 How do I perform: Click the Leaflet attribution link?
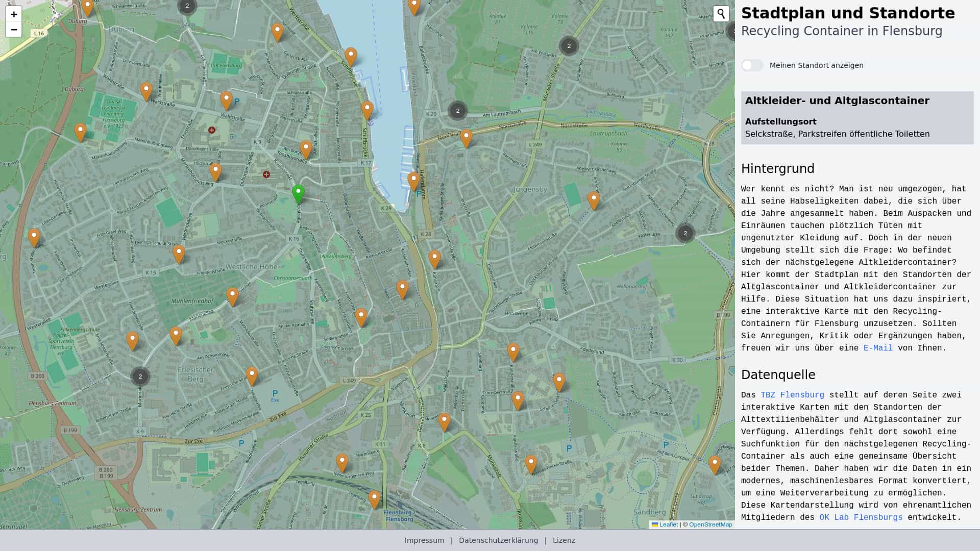click(668, 524)
